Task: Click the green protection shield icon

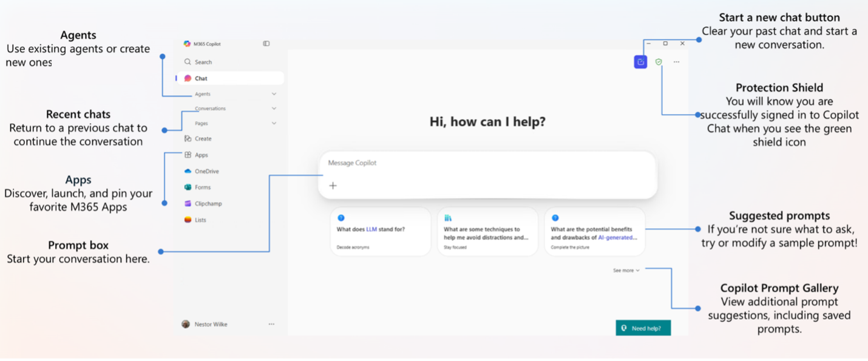Action: pos(659,62)
